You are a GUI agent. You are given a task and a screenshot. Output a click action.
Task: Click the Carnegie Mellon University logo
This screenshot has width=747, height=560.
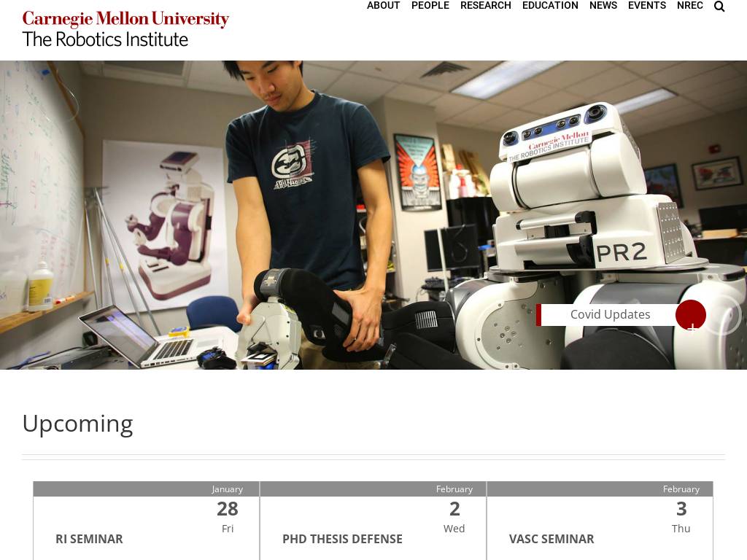[125, 20]
